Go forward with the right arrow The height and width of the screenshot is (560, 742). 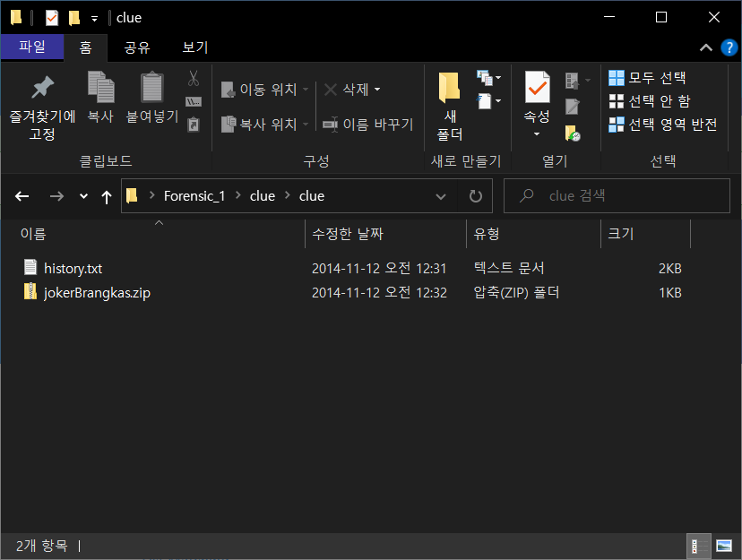pyautogui.click(x=56, y=196)
